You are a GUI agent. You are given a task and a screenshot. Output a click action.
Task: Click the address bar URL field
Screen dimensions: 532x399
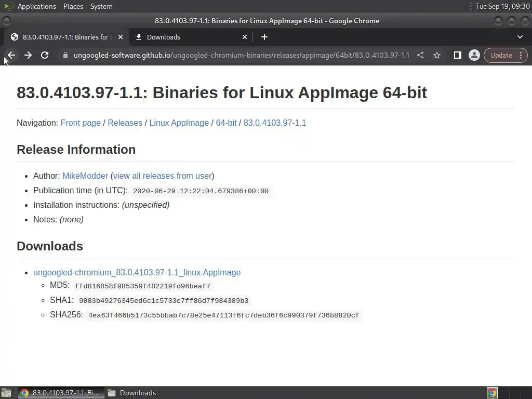(241, 55)
